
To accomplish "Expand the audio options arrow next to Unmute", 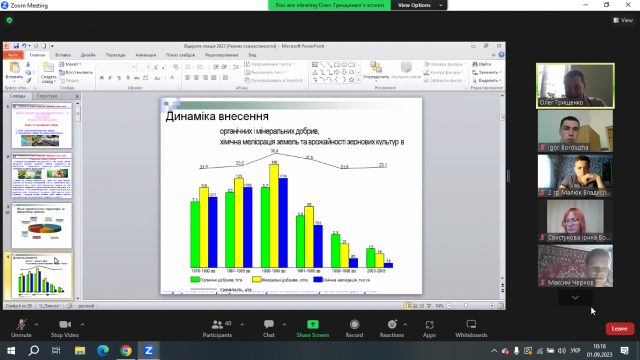I will 36,324.
